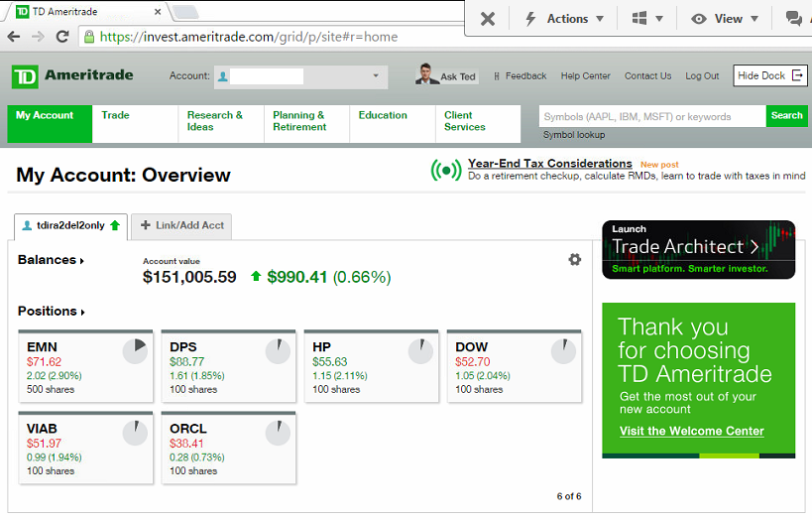Open Planning & Retirement menu
Image resolution: width=812 pixels, height=520 pixels.
306,123
